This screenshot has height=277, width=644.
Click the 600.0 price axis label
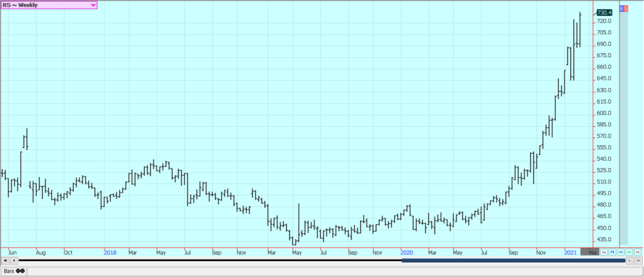[x=604, y=113]
